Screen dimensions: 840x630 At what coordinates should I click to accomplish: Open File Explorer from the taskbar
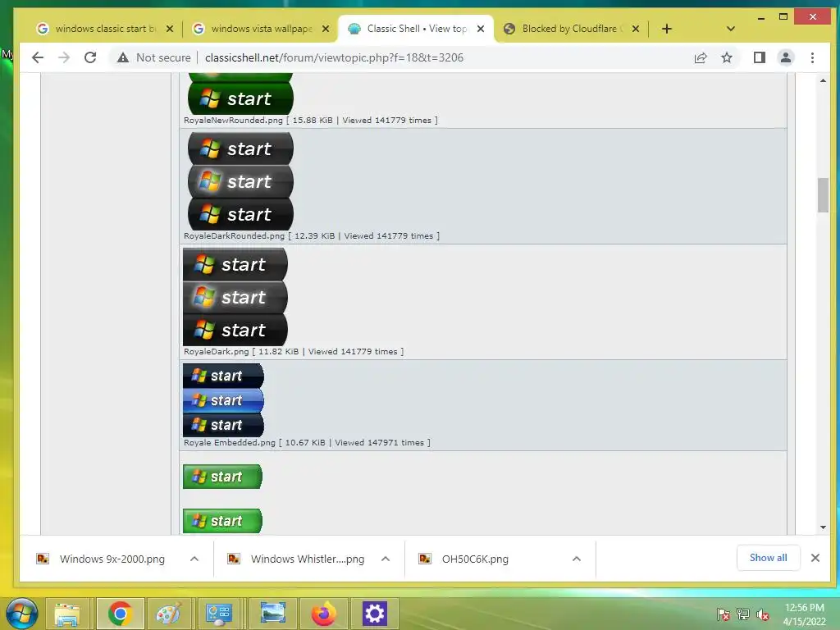tap(67, 614)
